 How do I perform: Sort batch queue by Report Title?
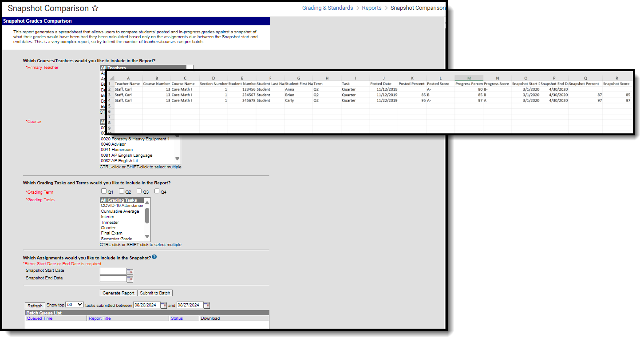click(100, 318)
